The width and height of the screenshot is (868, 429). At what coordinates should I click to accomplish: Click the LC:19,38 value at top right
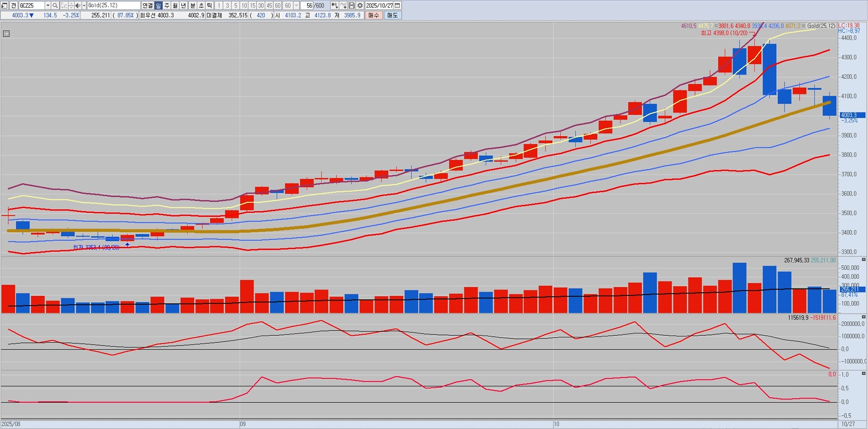click(849, 26)
